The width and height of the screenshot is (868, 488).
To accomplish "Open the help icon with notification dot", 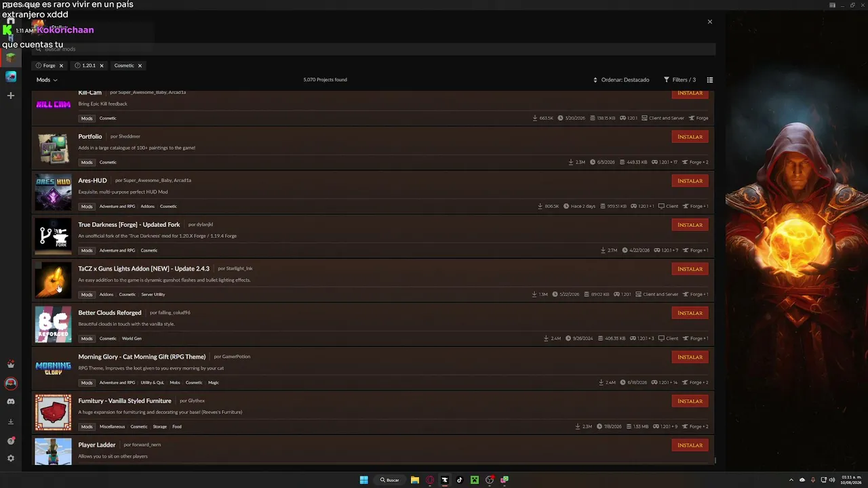I will 11,441.
